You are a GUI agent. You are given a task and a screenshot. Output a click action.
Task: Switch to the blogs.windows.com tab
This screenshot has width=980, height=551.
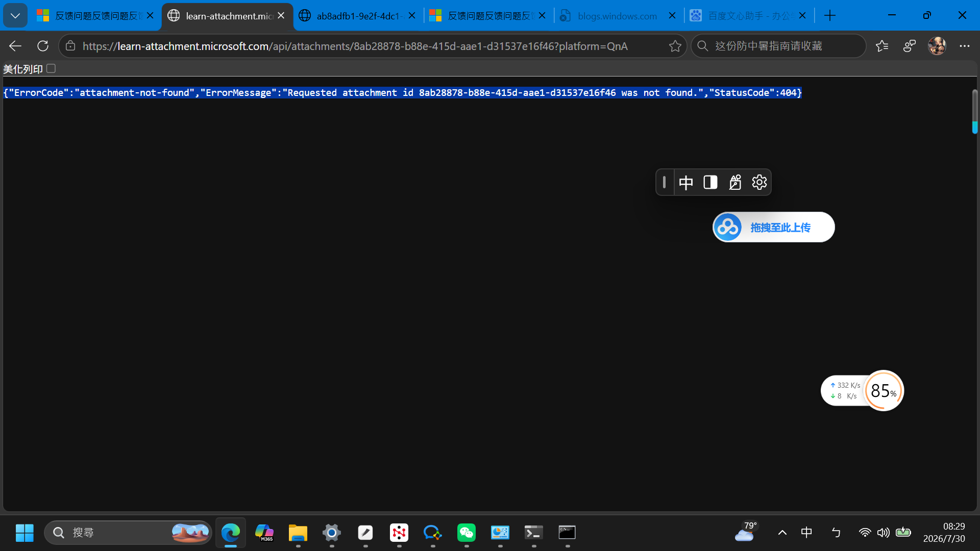[x=618, y=16]
